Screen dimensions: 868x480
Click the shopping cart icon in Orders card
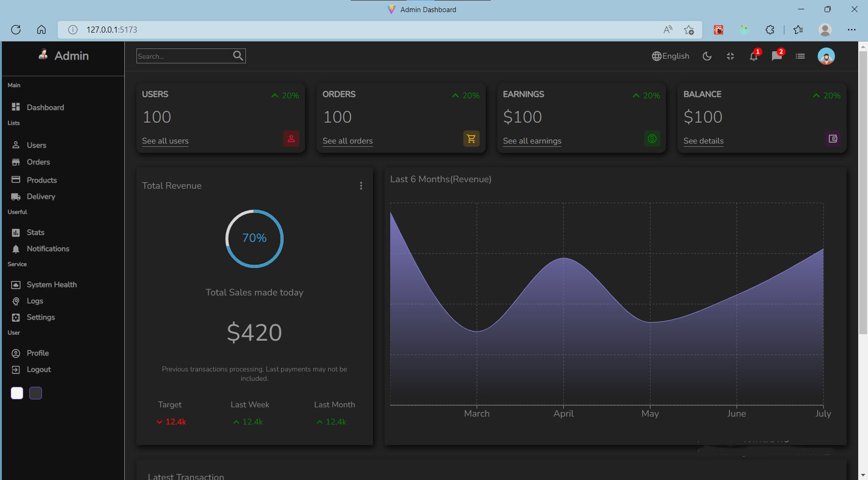[471, 138]
